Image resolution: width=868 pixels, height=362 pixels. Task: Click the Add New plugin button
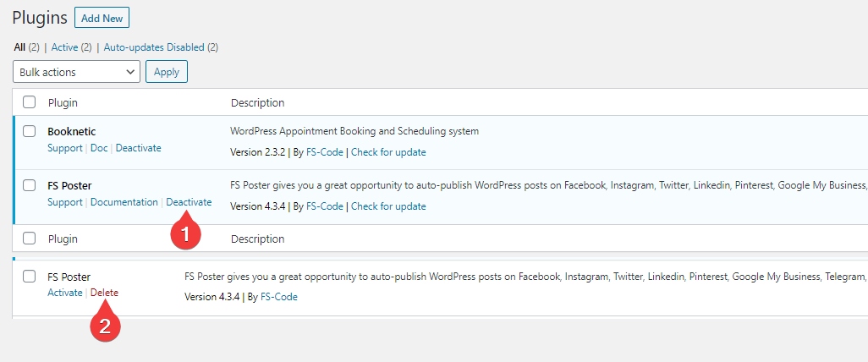tap(102, 18)
